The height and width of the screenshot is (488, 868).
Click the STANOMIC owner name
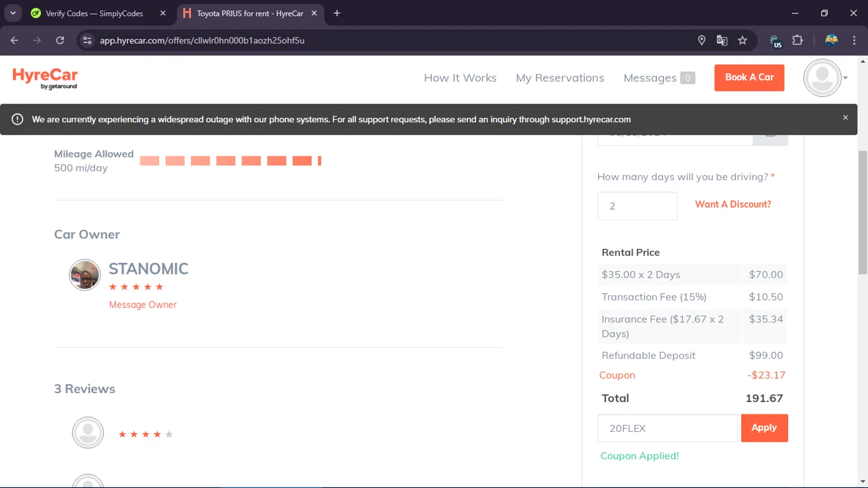[149, 269]
